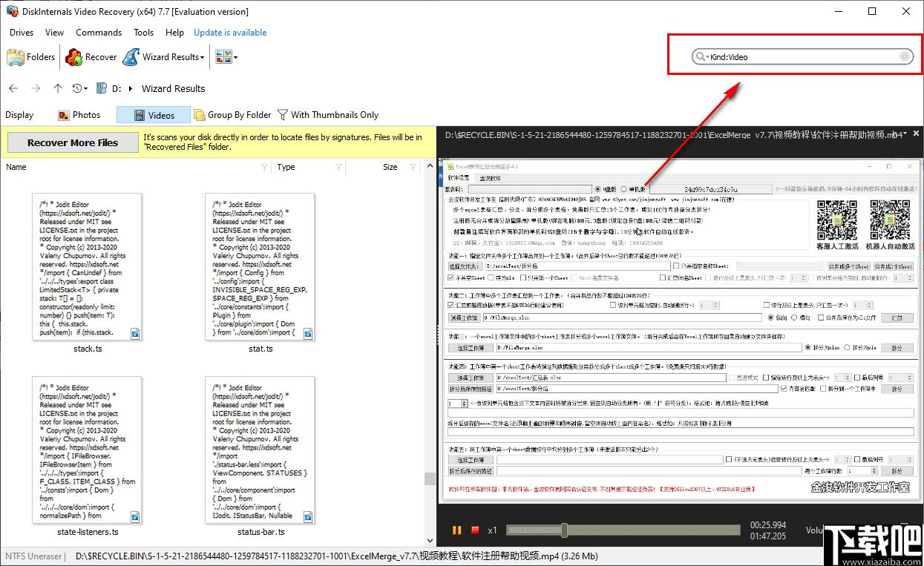Open the search options dropdown arrow

pos(707,57)
